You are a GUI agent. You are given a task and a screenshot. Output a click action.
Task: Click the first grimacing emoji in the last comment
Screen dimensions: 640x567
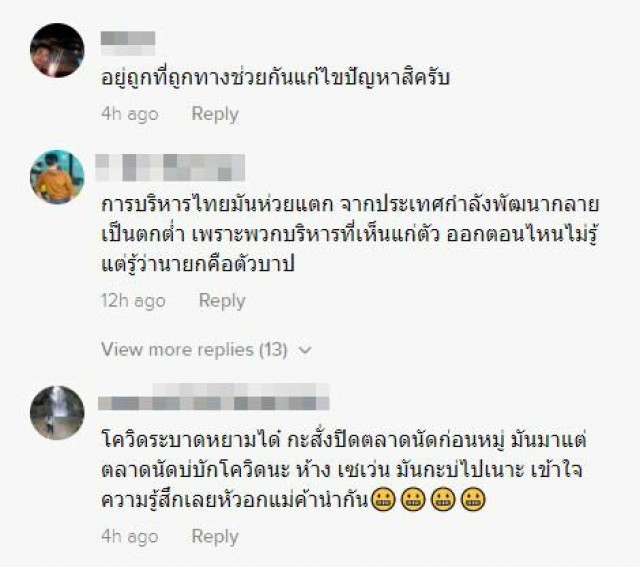tap(383, 499)
